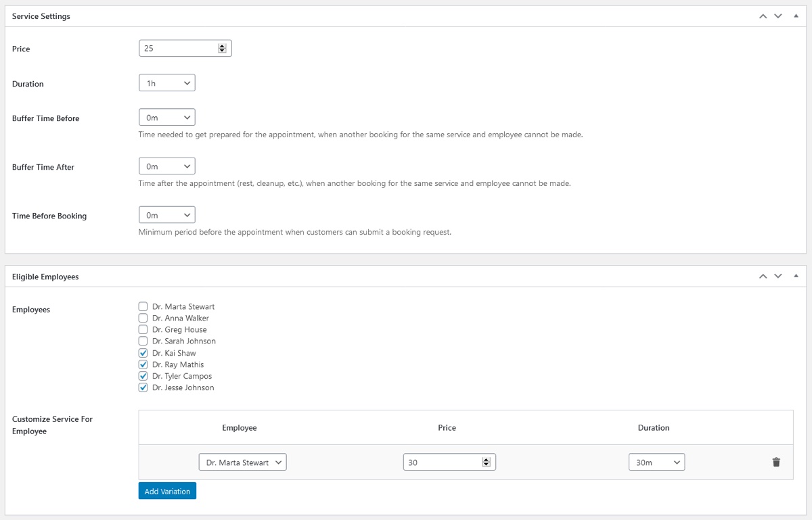
Task: Click the Duration column header in table
Action: [654, 428]
